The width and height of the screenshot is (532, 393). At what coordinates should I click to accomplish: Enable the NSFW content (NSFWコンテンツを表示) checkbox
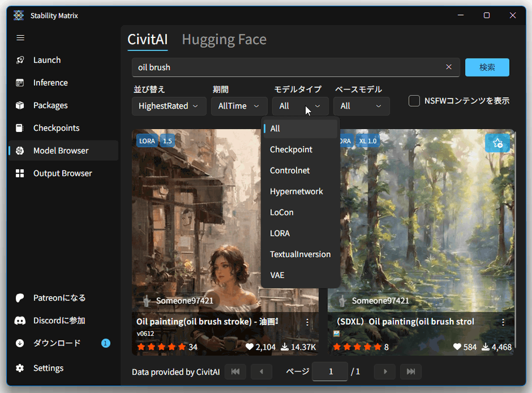point(414,101)
